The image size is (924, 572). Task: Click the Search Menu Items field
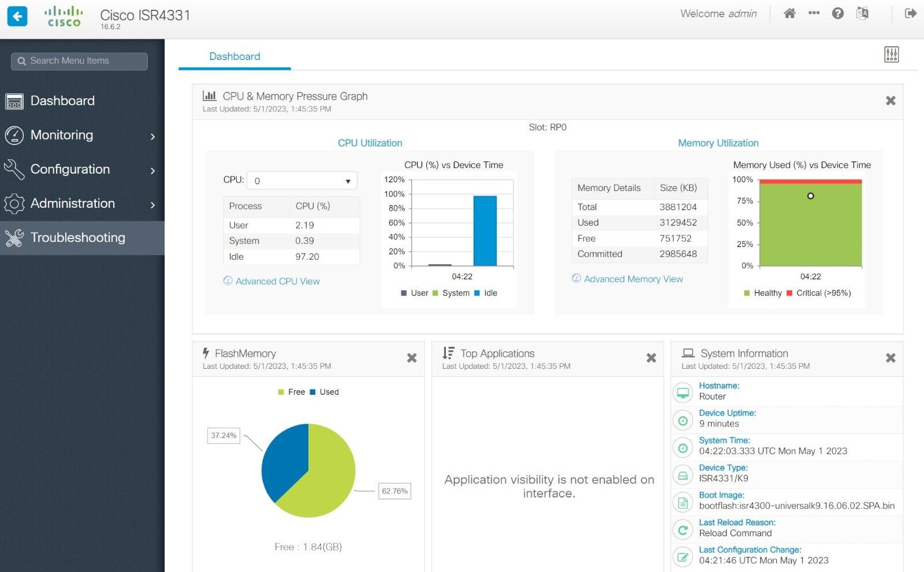pos(80,61)
